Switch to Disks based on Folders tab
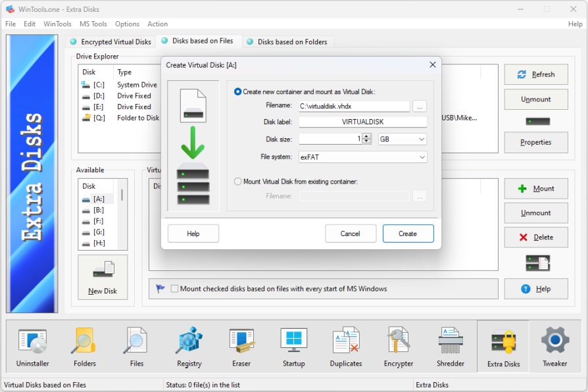588x392 pixels. tap(287, 41)
